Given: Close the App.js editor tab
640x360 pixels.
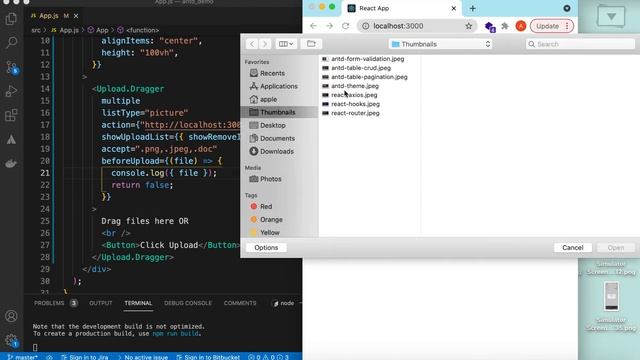Looking at the screenshot, I should pos(76,16).
